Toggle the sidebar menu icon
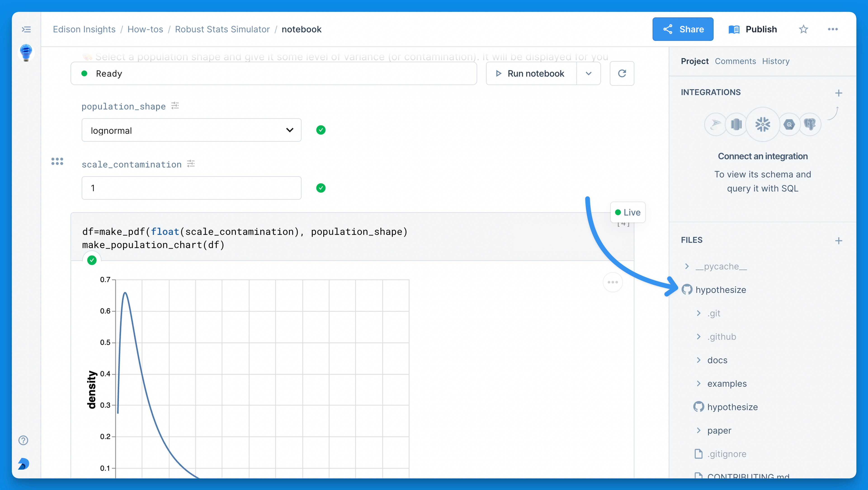Screen dimensions: 868x490 click(26, 29)
